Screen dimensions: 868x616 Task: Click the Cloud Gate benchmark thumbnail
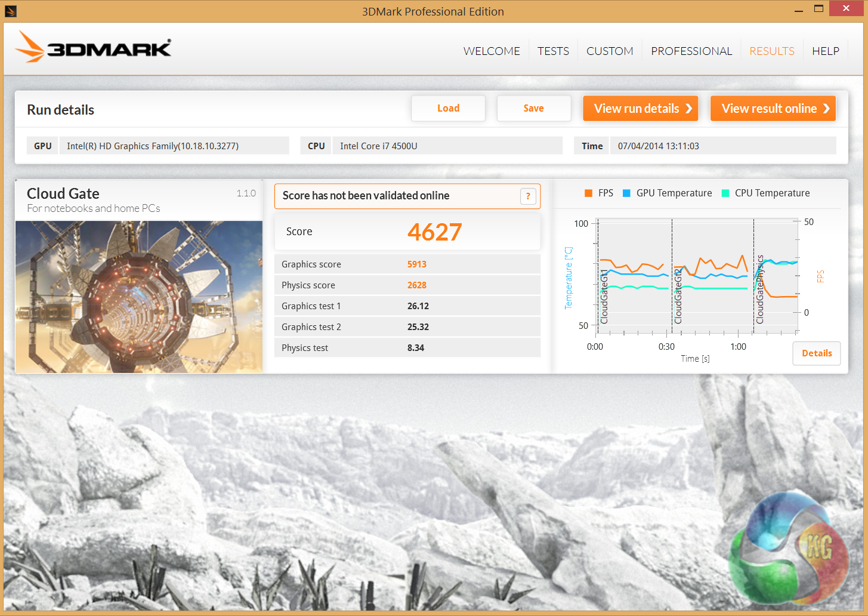coord(139,297)
